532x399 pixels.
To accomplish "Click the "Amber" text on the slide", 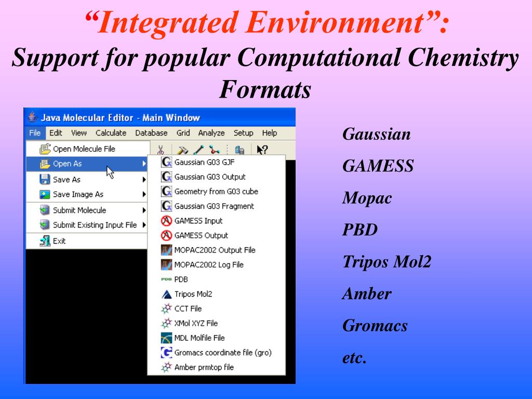I will tap(367, 294).
